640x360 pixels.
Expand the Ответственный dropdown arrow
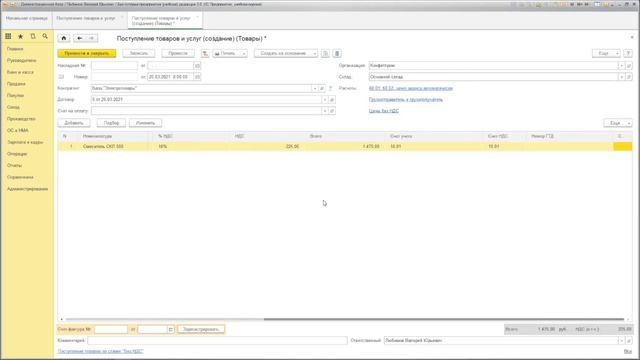coord(622,340)
